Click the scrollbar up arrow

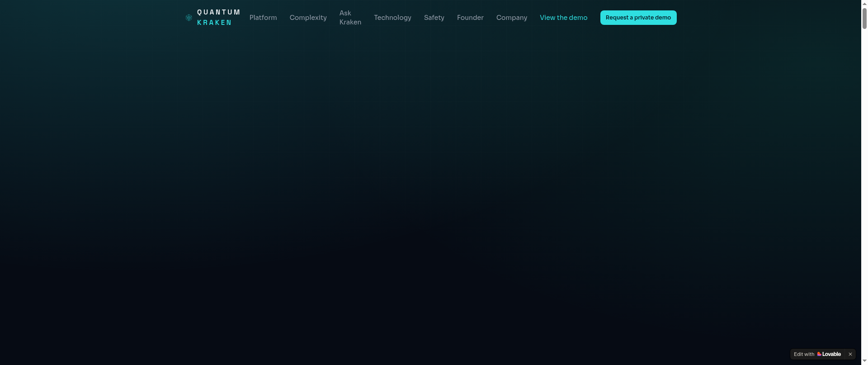[864, 3]
